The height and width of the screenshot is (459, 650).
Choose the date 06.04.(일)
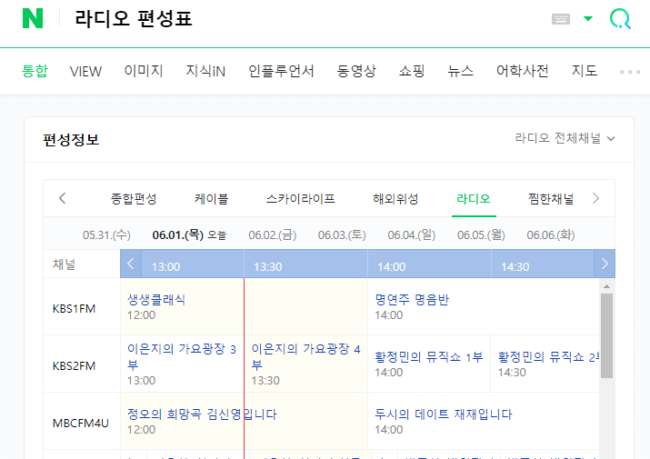click(x=412, y=235)
